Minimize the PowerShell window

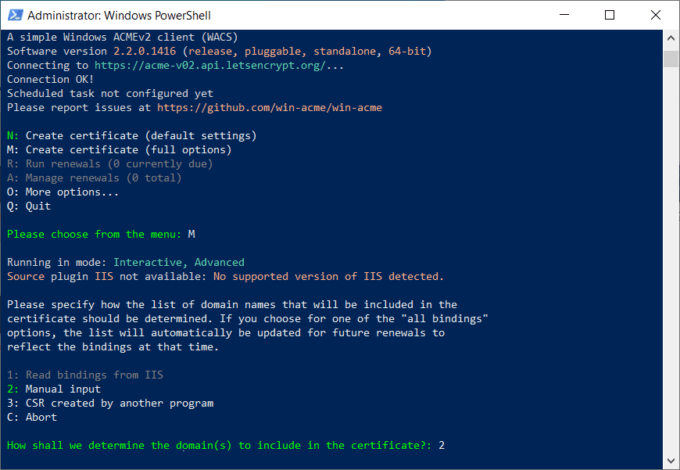[x=564, y=15]
